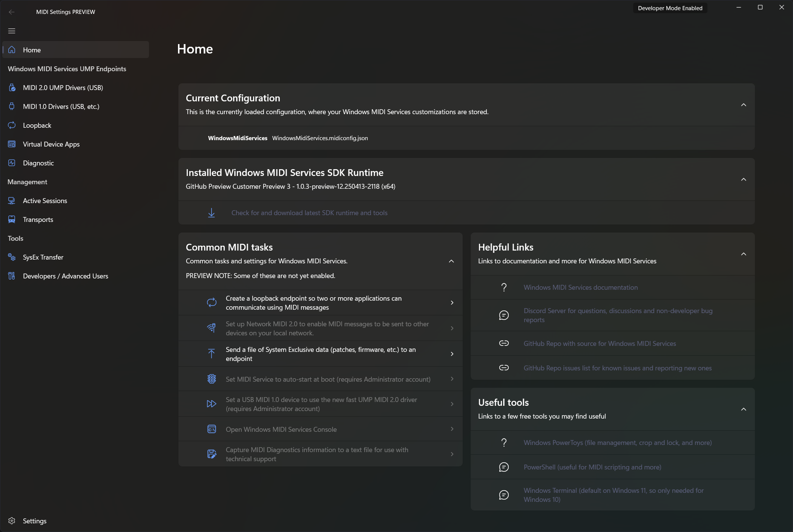Open MIDI 2.0 UMP Drivers page
This screenshot has height=532, width=793.
[63, 87]
